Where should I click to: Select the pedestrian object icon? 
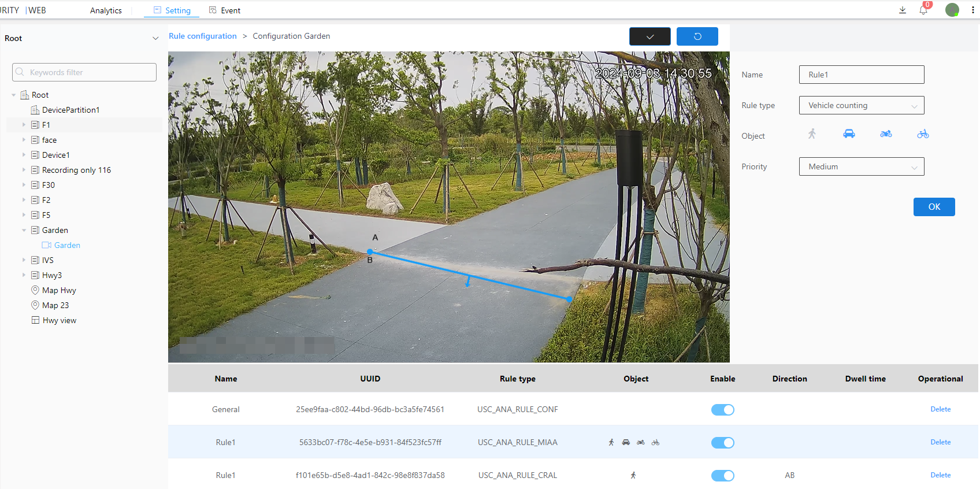[812, 134]
